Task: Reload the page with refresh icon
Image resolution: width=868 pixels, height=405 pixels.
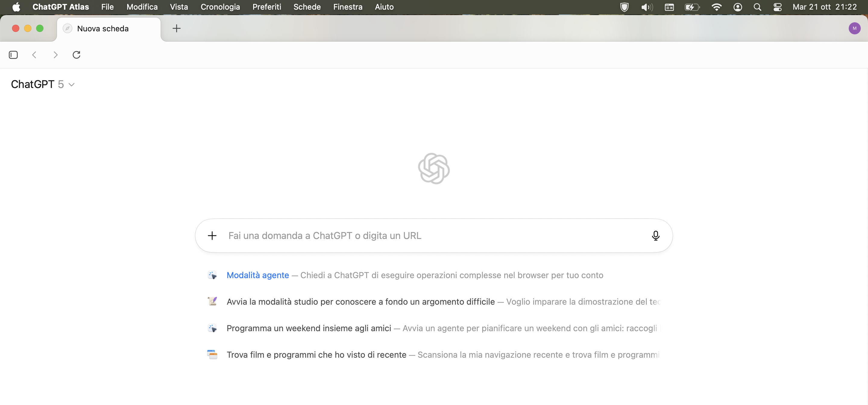Action: 77,55
